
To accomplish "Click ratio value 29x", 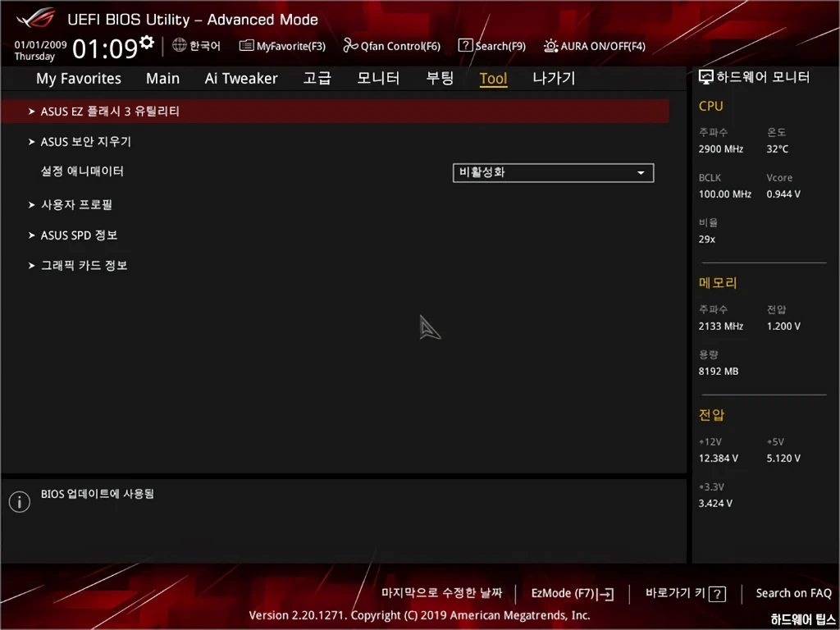I will pyautogui.click(x=706, y=240).
